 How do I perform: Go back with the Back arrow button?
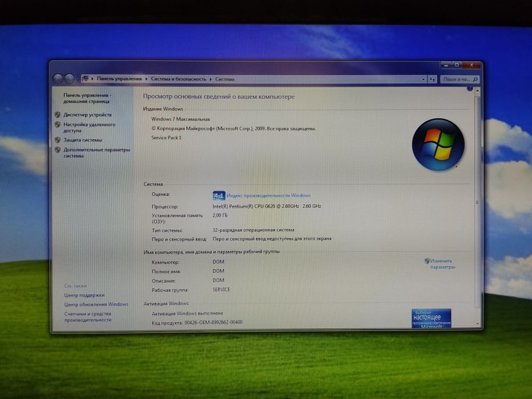[x=58, y=79]
